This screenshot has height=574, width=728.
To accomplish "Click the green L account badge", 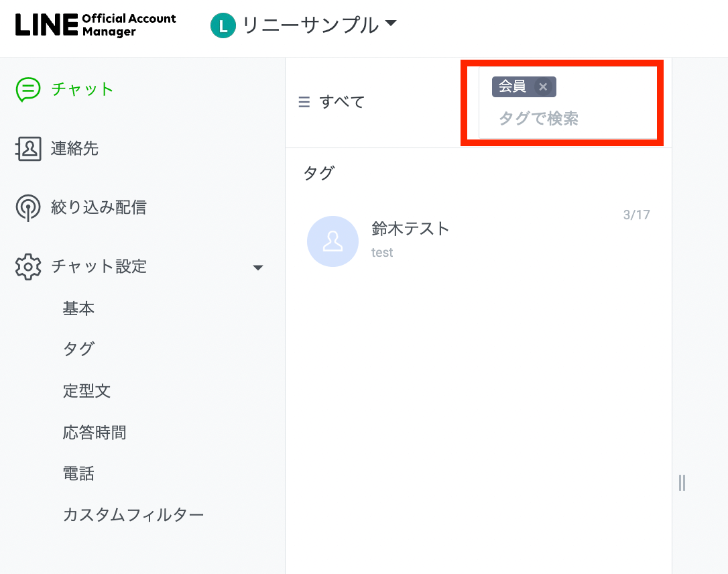I will pyautogui.click(x=223, y=26).
